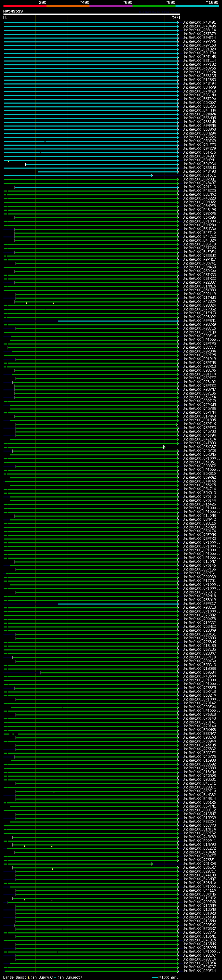Click the green ~80% identity legend segment
The width and height of the screenshot is (222, 980).
coord(154,6)
